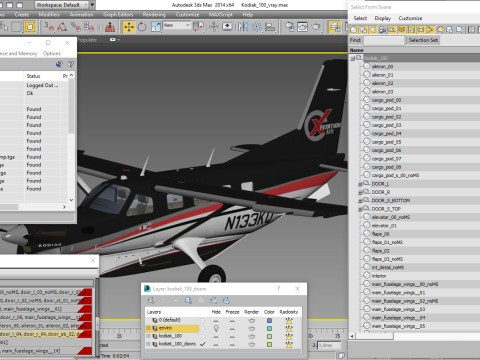Open the Graph Editors menu
The image size is (480, 360).
coord(118,14)
